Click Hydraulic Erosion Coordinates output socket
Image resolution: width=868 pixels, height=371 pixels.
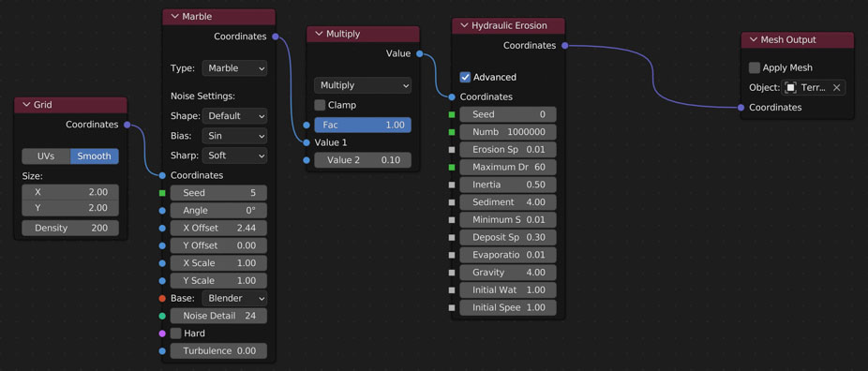[x=564, y=46]
